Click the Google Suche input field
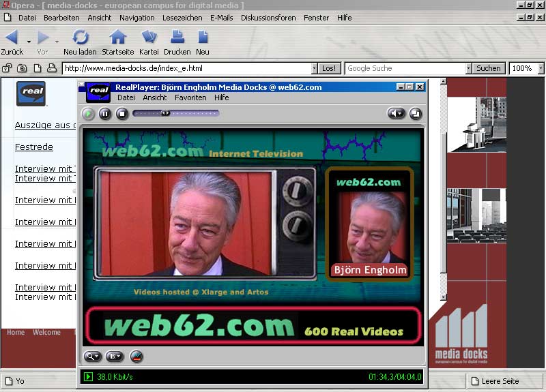546x392 pixels. click(x=405, y=68)
